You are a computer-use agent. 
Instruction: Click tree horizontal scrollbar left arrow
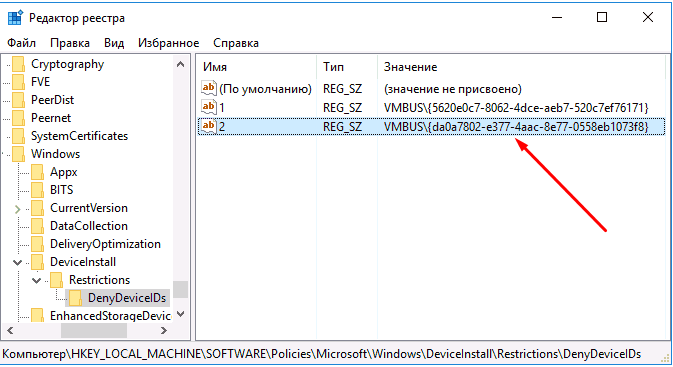coord(10,331)
